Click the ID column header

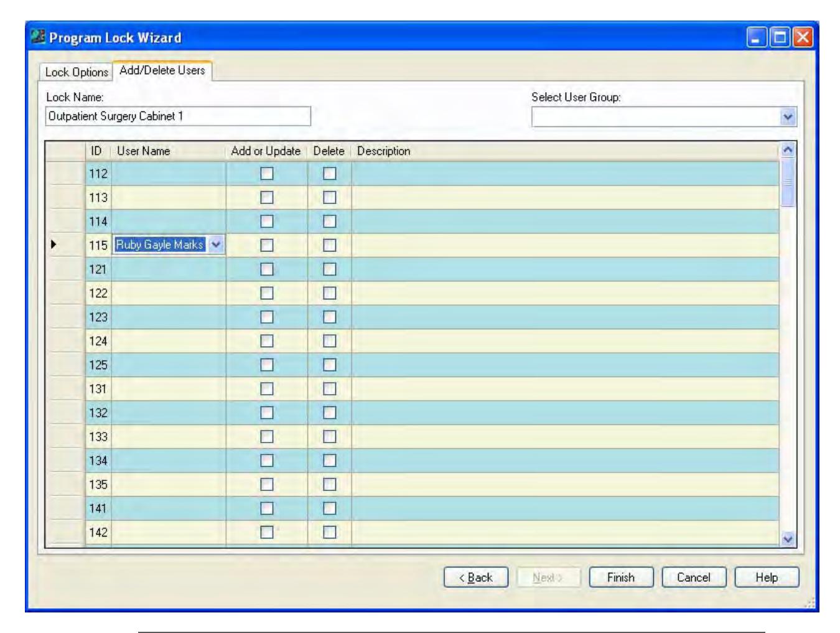98,151
